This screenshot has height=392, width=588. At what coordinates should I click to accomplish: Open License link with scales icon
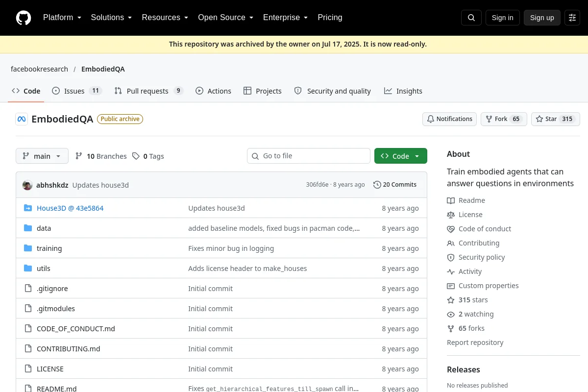tap(465, 215)
